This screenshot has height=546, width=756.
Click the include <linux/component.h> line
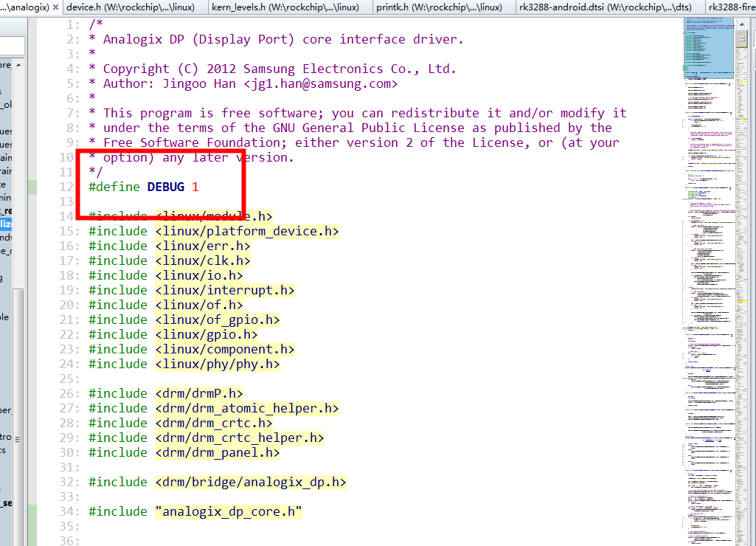pyautogui.click(x=192, y=349)
